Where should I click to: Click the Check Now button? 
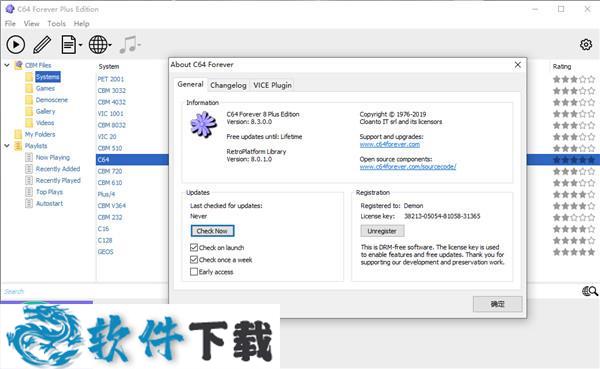212,231
